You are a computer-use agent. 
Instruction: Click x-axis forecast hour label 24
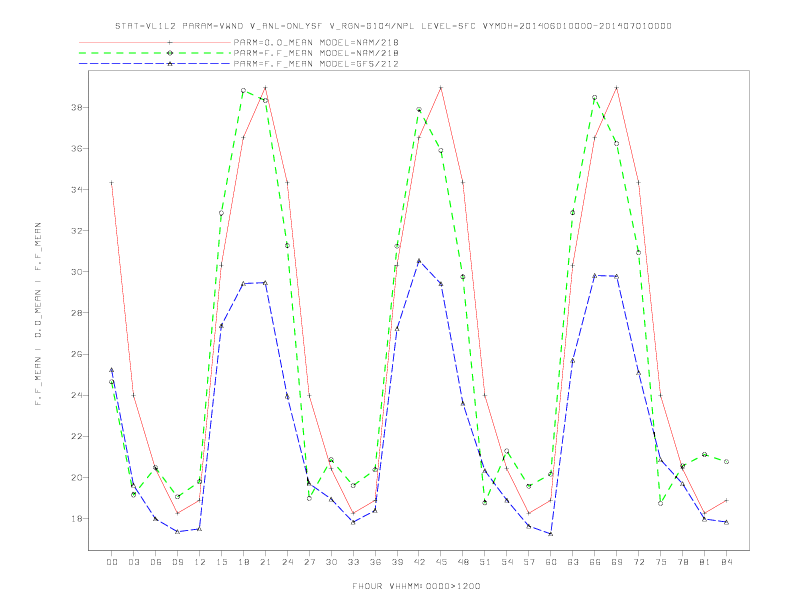287,562
